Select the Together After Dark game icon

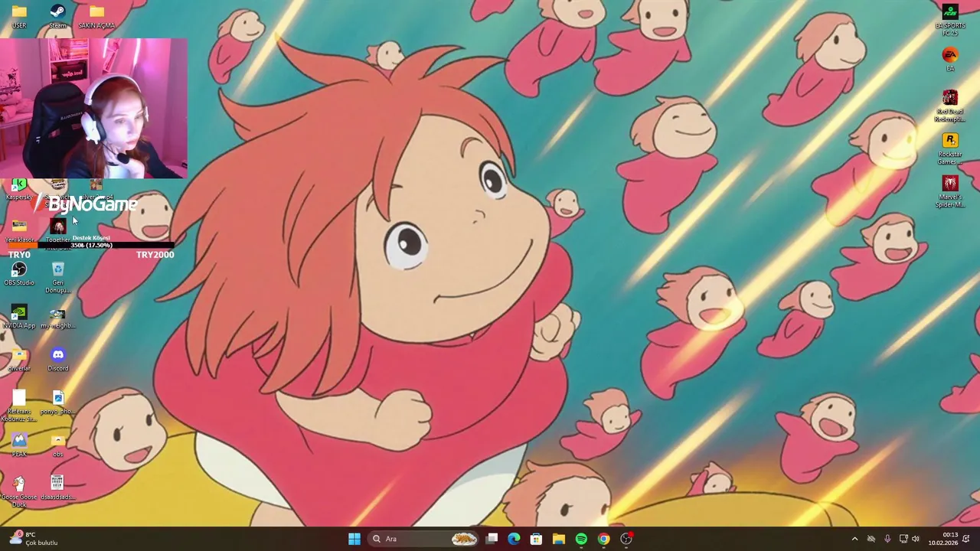pos(57,230)
